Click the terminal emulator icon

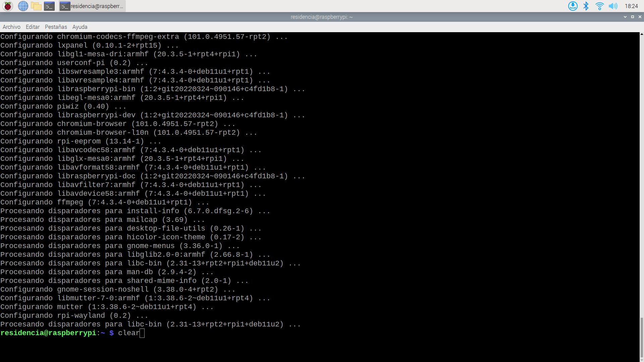[x=49, y=6]
